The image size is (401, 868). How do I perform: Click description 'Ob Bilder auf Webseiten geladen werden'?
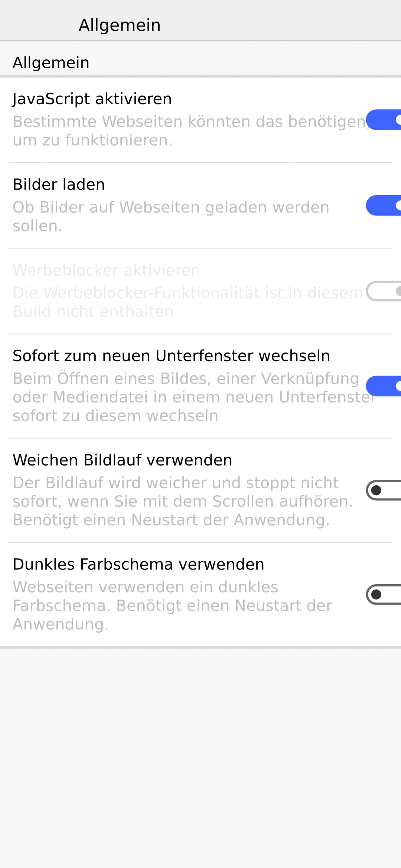tap(171, 216)
